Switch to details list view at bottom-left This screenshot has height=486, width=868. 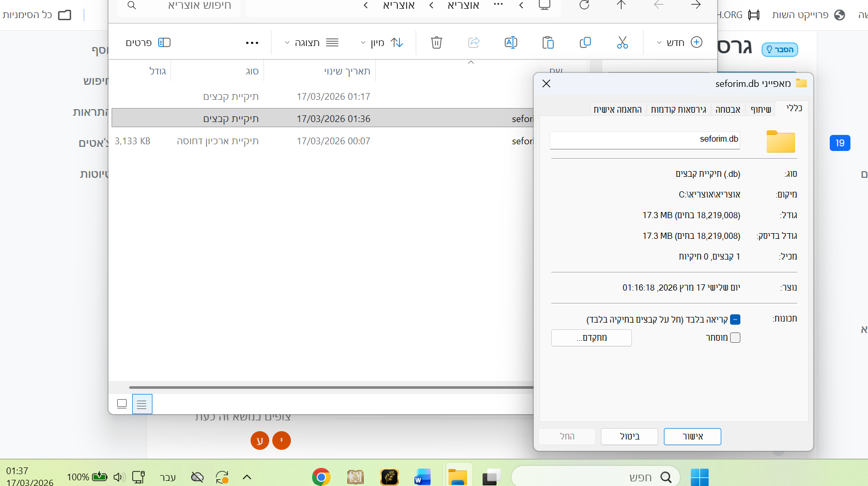[142, 404]
